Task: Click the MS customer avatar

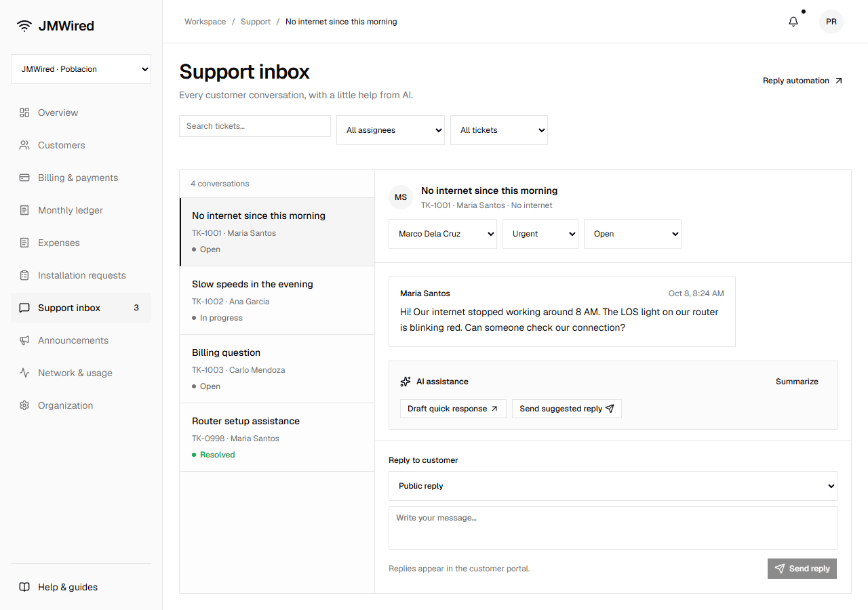Action: pos(401,197)
